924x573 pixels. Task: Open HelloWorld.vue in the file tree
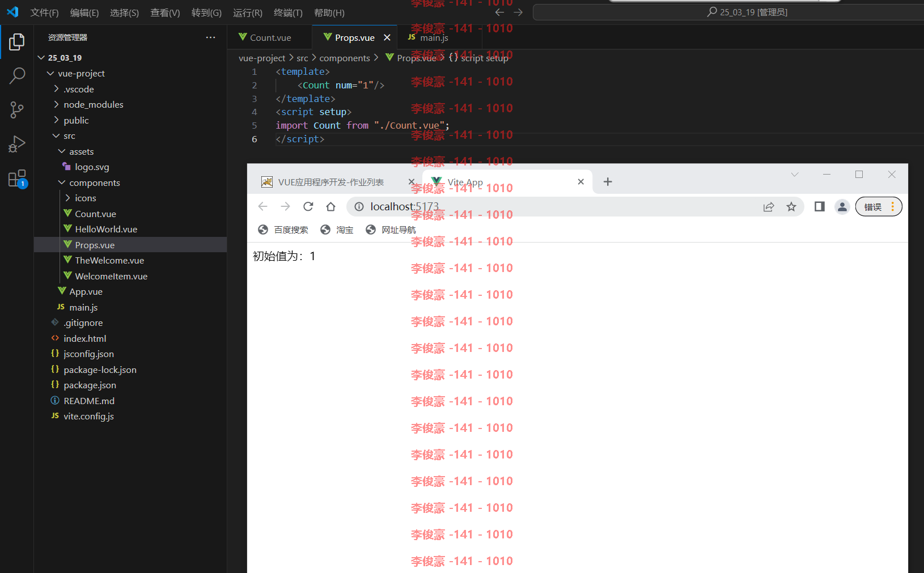pos(130,229)
